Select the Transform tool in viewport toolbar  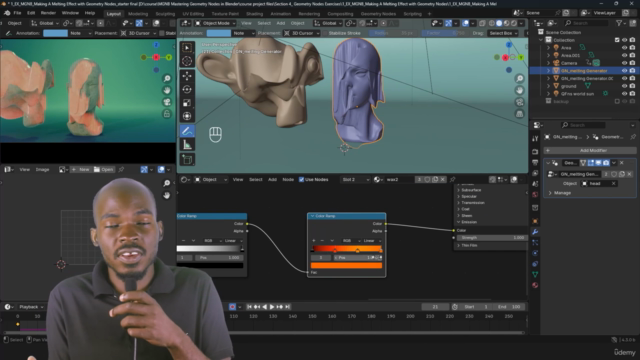click(187, 116)
